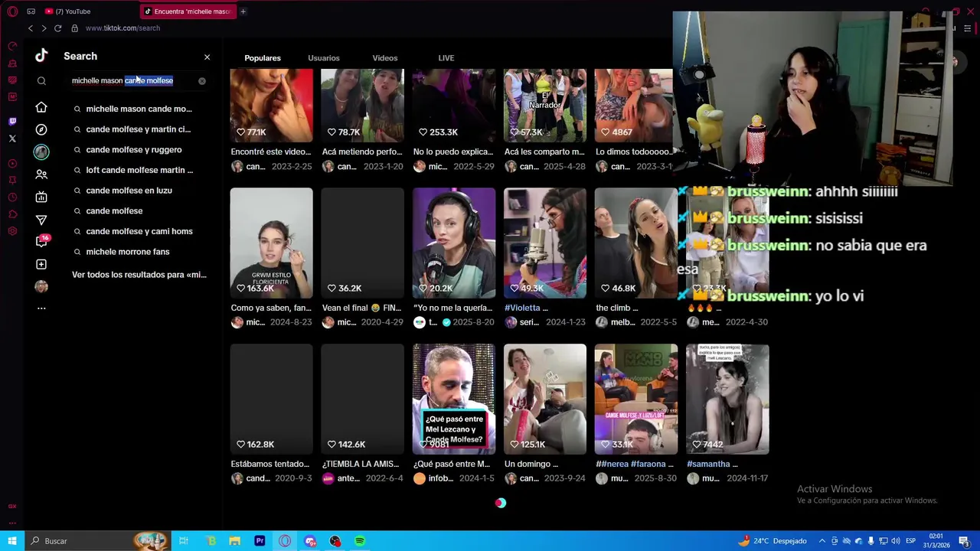Open the TikTok Messages paper-plane icon
The height and width of the screenshot is (551, 980).
coord(41,220)
